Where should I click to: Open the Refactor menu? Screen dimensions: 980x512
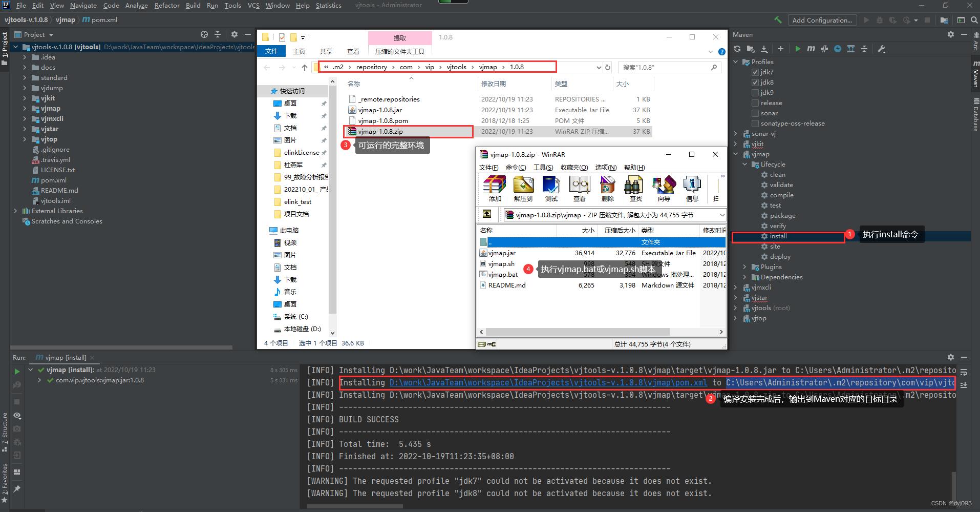167,6
